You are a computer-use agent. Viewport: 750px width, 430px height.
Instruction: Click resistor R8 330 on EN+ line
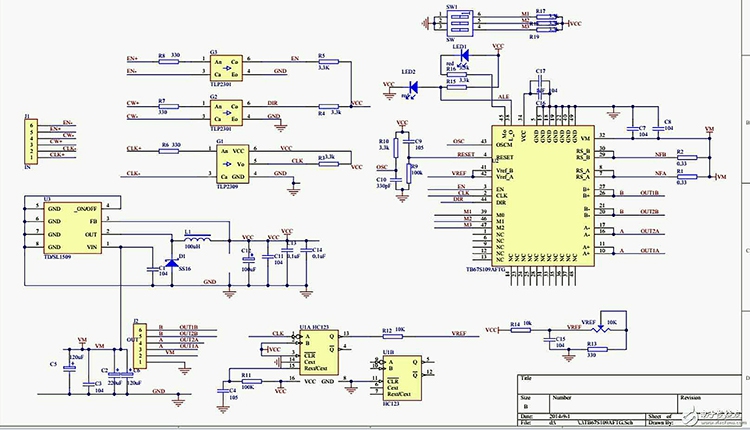pyautogui.click(x=168, y=62)
